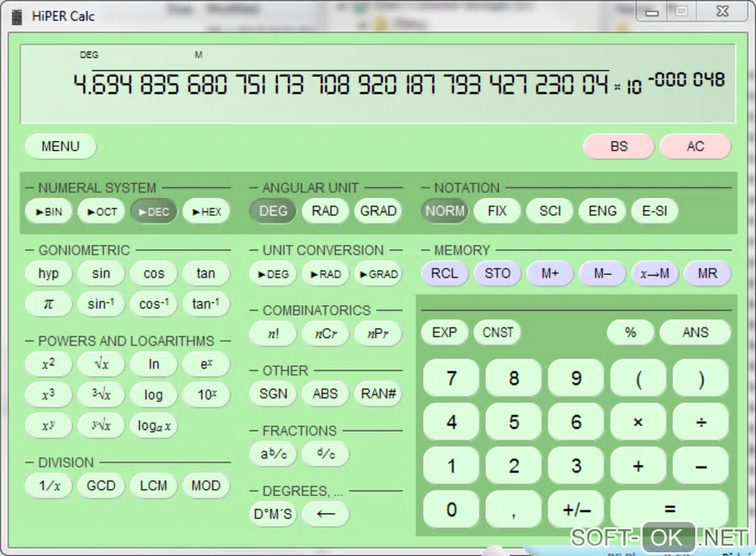Select the DEG angular unit

(273, 211)
